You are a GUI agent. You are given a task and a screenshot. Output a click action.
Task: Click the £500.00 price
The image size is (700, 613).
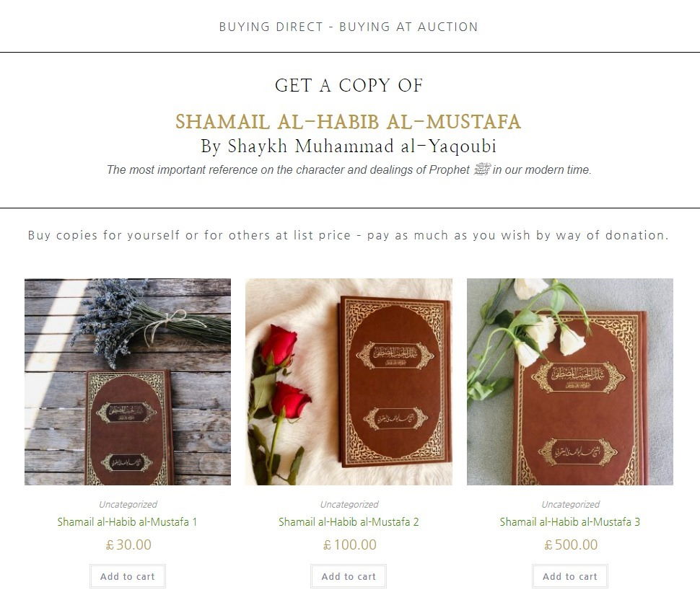pyautogui.click(x=571, y=544)
